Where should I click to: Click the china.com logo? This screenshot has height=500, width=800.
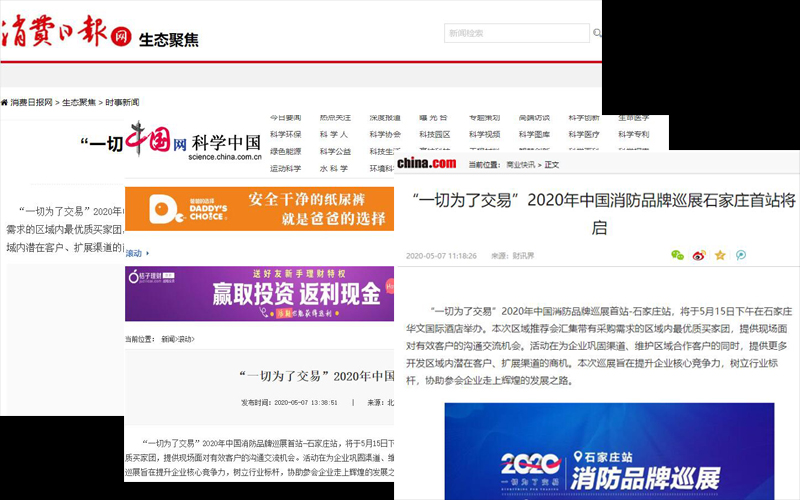coord(427,163)
